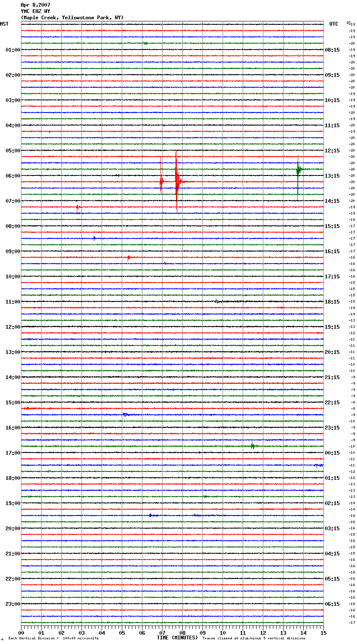This screenshot has width=357, height=644.
Task: Click the "05" minute tick label on the axis
Action: point(122,633)
